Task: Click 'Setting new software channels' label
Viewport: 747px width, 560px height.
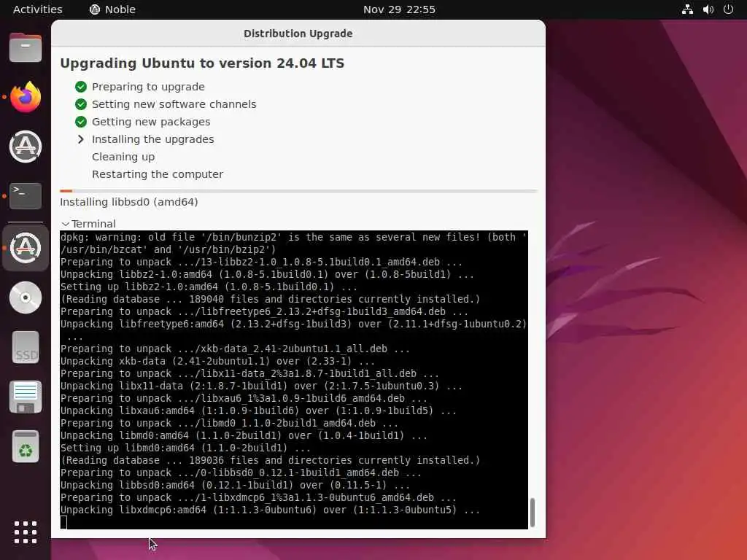Action: tap(174, 104)
